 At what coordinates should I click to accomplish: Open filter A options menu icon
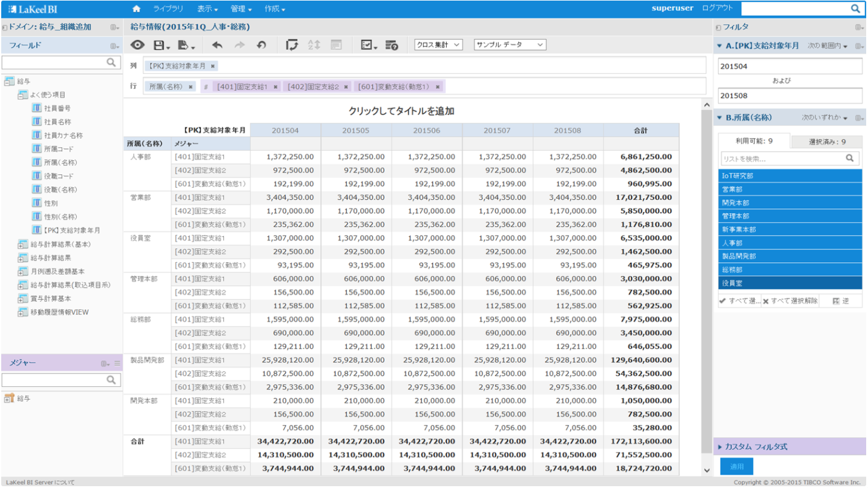(x=859, y=46)
